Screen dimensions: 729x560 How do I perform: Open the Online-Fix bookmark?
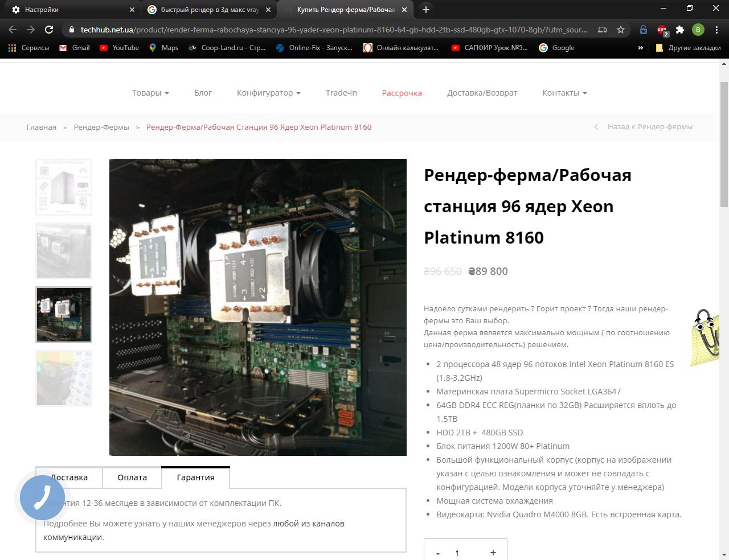(314, 48)
